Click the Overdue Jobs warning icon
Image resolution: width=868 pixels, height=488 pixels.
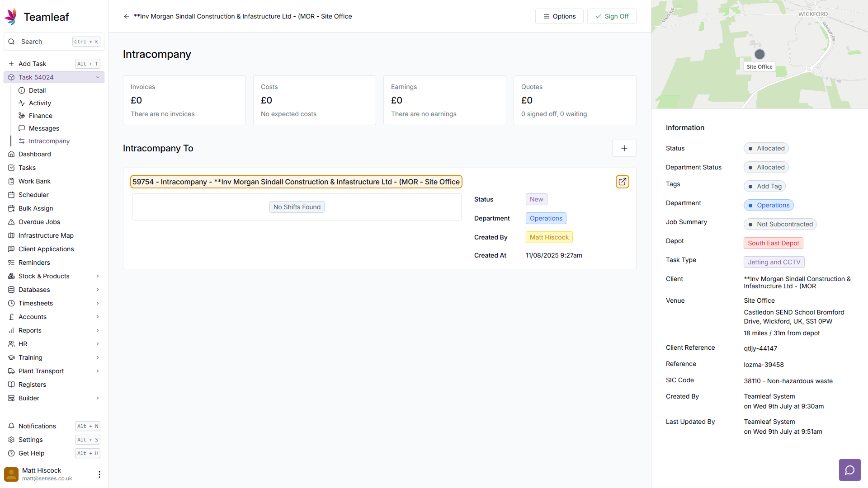(x=11, y=222)
